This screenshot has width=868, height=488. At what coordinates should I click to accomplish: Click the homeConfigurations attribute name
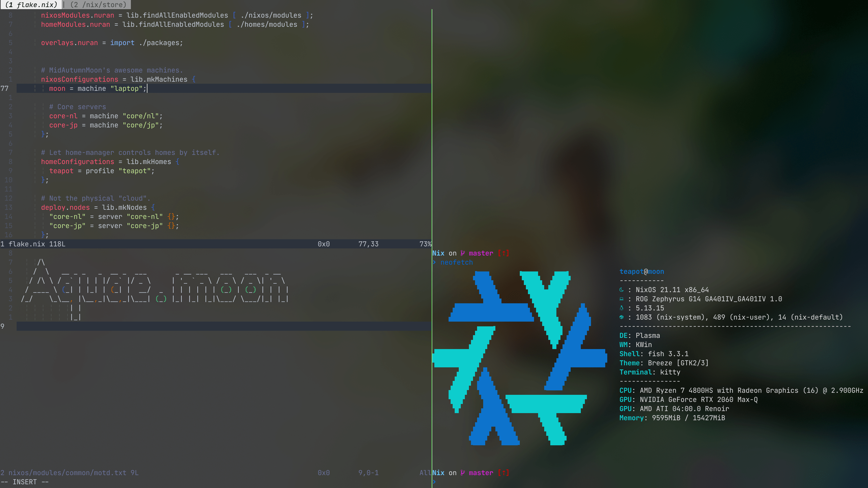[x=77, y=162]
